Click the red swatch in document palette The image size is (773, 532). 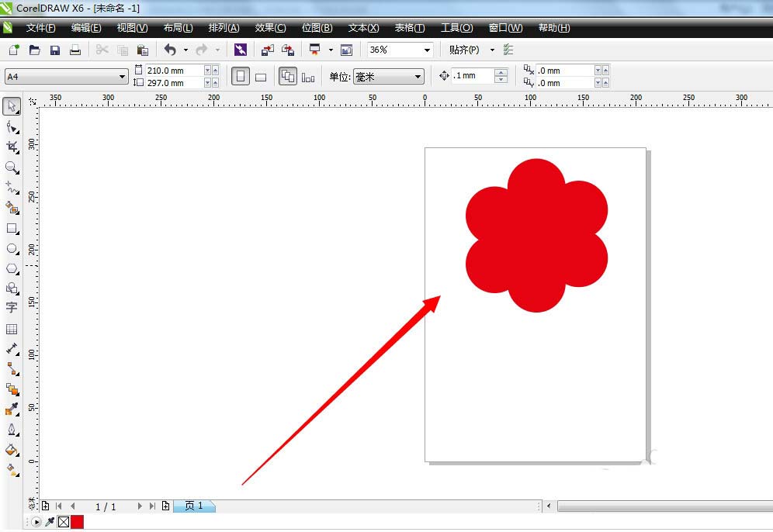[x=77, y=522]
